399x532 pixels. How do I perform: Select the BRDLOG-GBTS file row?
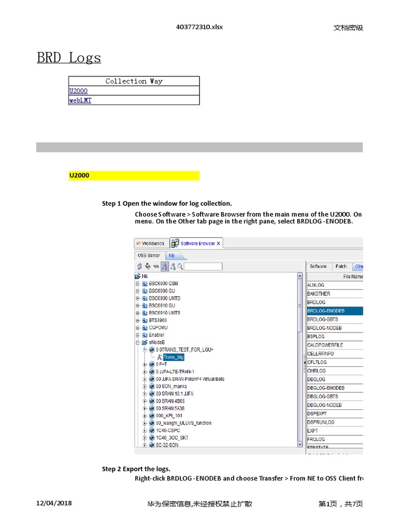(335, 320)
